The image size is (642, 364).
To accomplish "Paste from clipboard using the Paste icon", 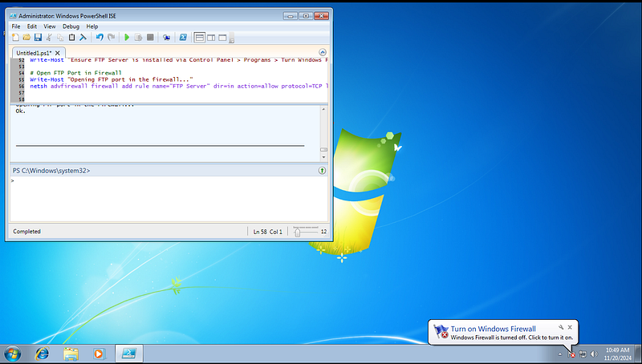I will click(71, 38).
